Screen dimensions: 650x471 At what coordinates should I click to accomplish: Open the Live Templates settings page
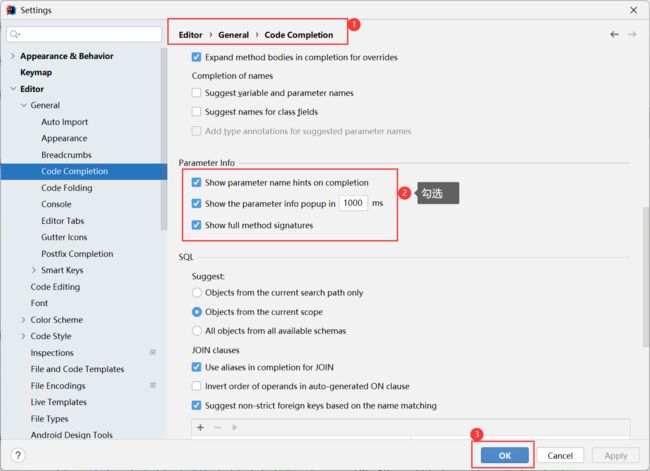click(58, 402)
